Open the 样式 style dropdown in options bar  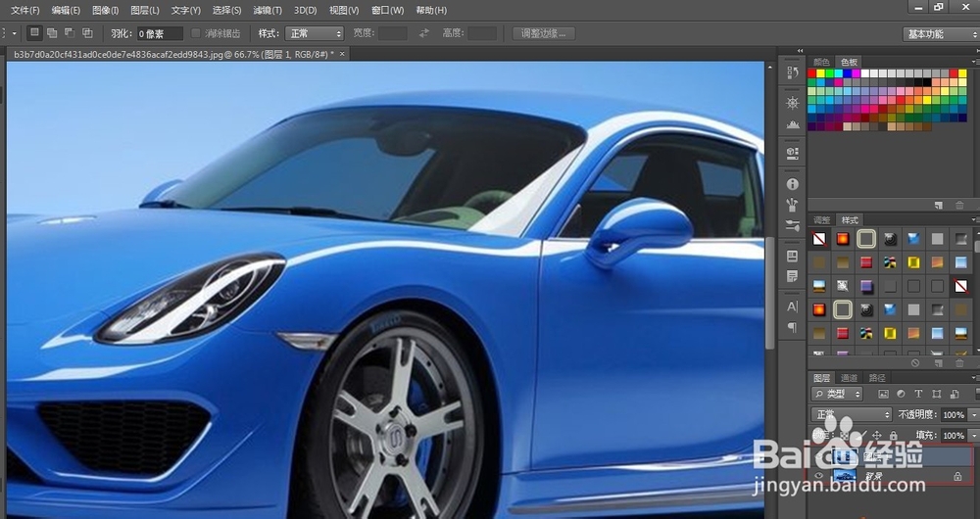tap(315, 33)
